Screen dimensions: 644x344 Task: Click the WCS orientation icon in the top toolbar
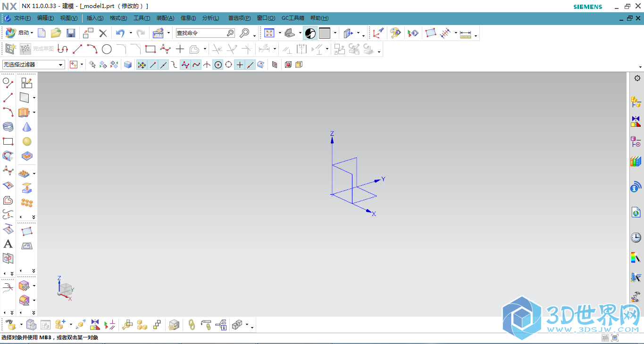(378, 33)
